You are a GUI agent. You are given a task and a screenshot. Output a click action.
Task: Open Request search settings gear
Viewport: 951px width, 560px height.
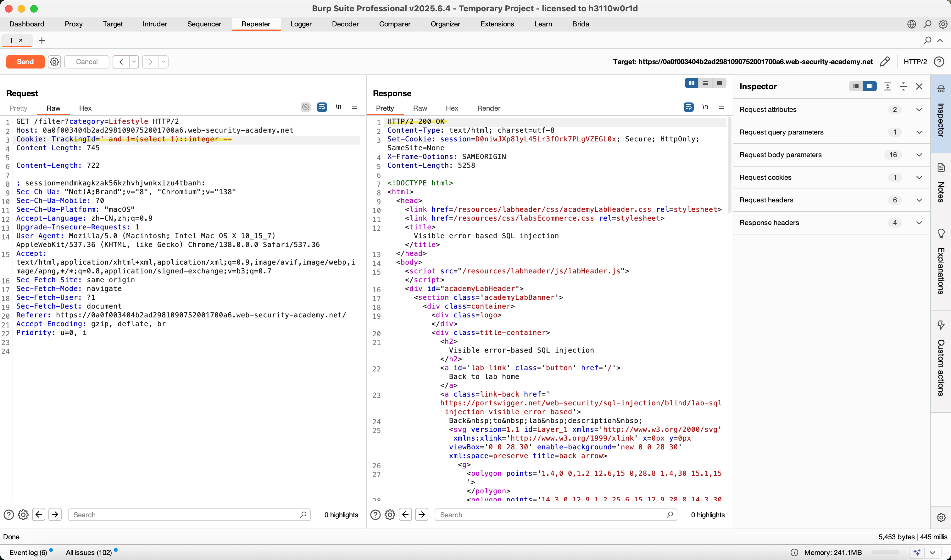[23, 515]
